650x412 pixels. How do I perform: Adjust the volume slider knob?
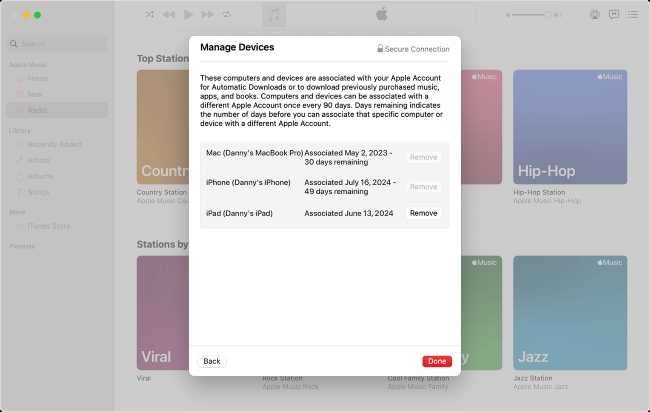[548, 15]
